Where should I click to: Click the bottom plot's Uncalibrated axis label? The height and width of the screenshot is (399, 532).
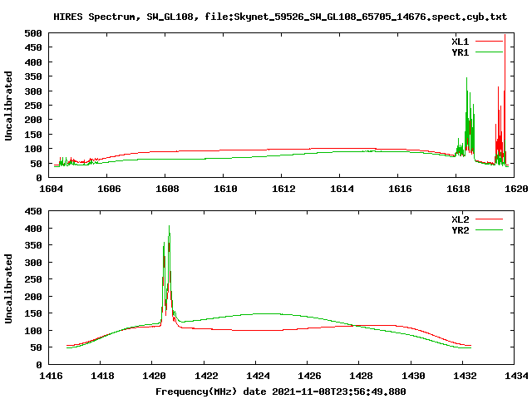coord(9,288)
